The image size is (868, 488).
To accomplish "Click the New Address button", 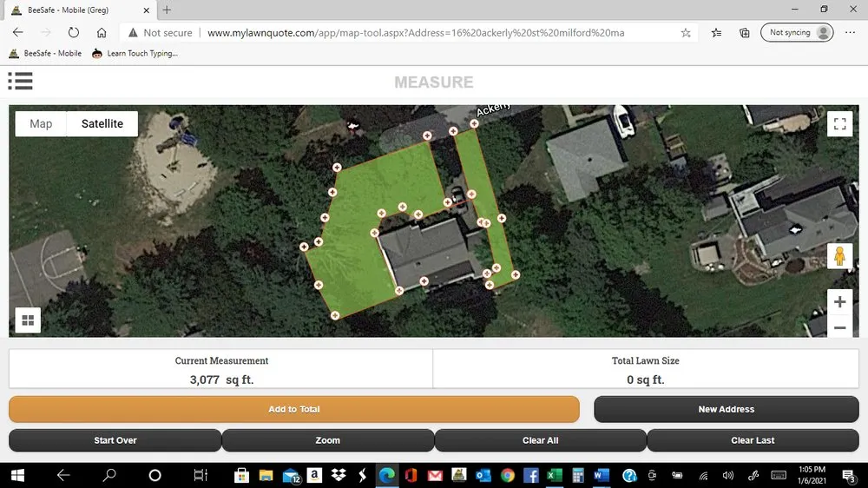I will click(x=726, y=409).
